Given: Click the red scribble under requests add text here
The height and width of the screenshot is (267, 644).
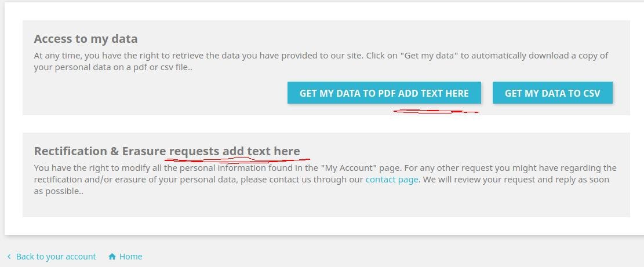Looking at the screenshot, I should coord(238,159).
